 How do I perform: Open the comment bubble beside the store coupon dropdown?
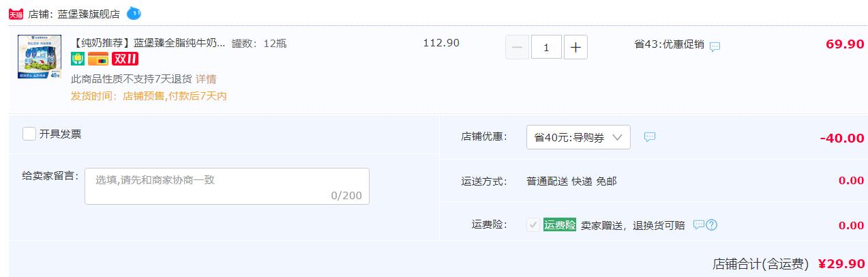(x=650, y=137)
